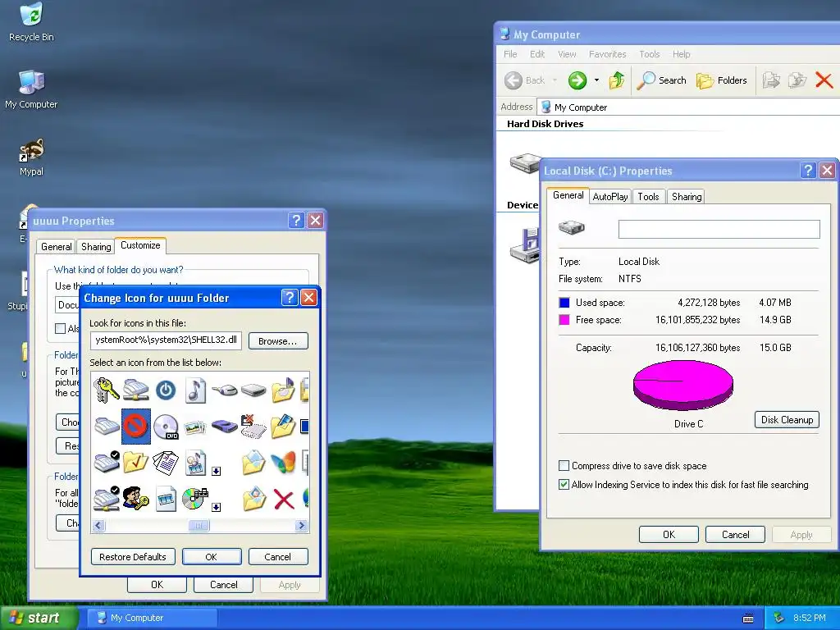Select the filmstrip video file icon
The image size is (840, 630).
[166, 499]
